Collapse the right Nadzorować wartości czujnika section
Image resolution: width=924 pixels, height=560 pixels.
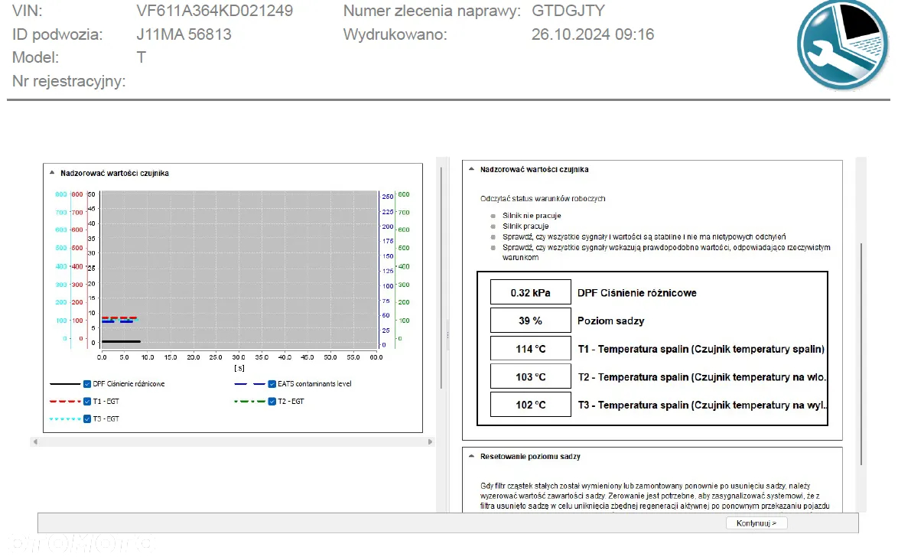point(471,169)
